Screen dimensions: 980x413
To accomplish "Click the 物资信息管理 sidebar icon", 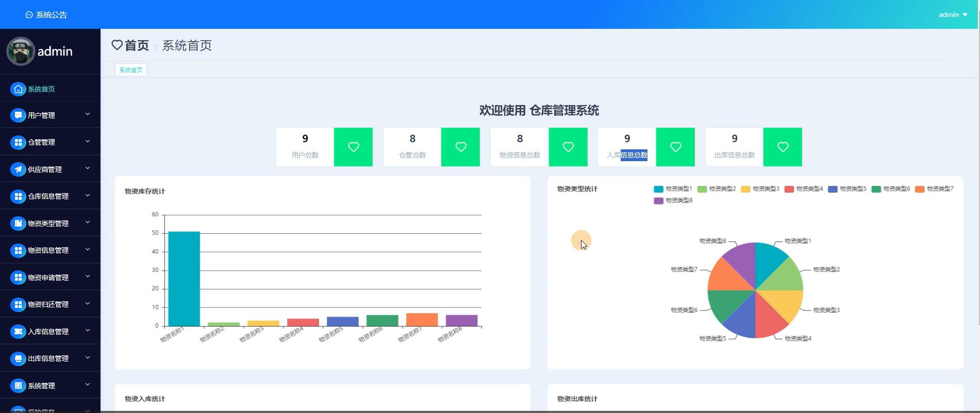I will pyautogui.click(x=18, y=250).
